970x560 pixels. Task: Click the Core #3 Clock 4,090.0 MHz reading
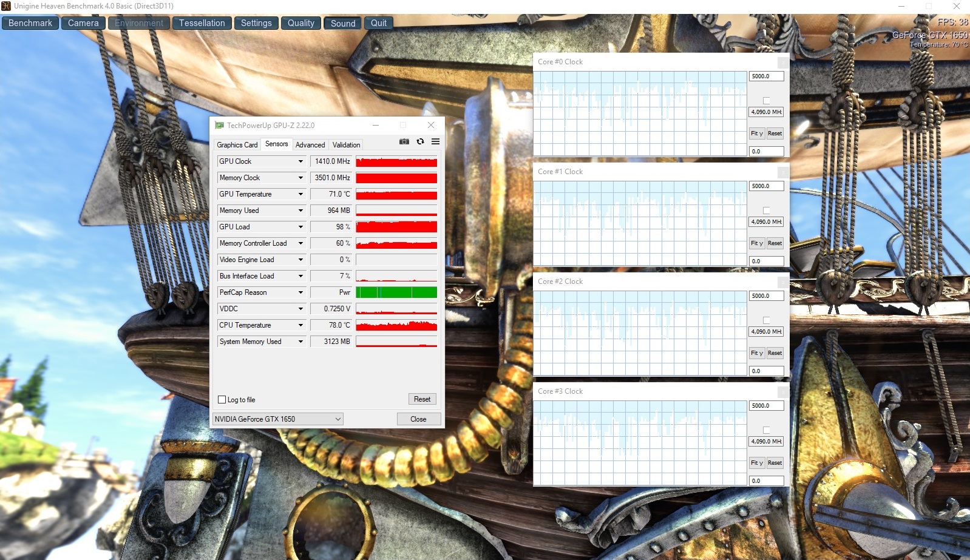[767, 442]
